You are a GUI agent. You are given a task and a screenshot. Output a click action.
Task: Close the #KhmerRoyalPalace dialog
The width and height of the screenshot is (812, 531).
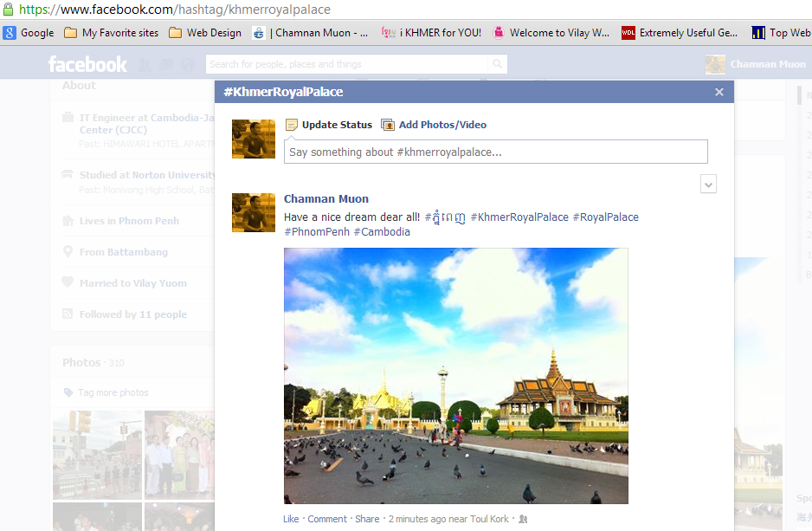[719, 92]
